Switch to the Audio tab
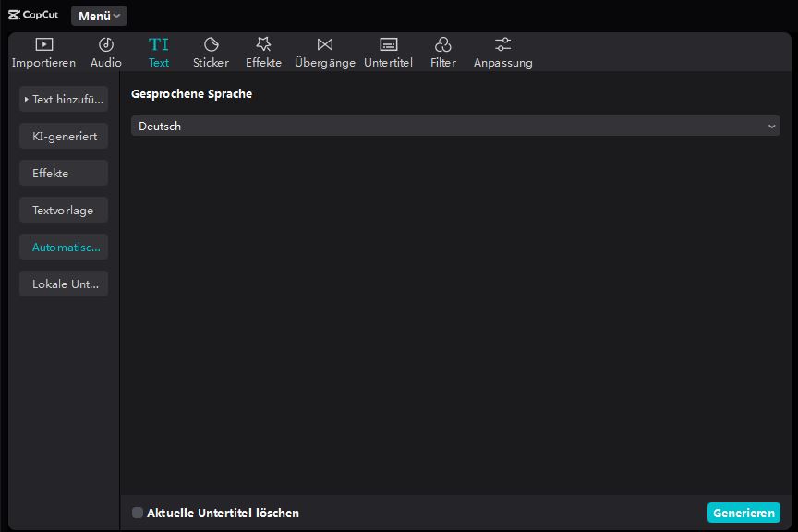This screenshot has height=532, width=798. coord(106,44)
